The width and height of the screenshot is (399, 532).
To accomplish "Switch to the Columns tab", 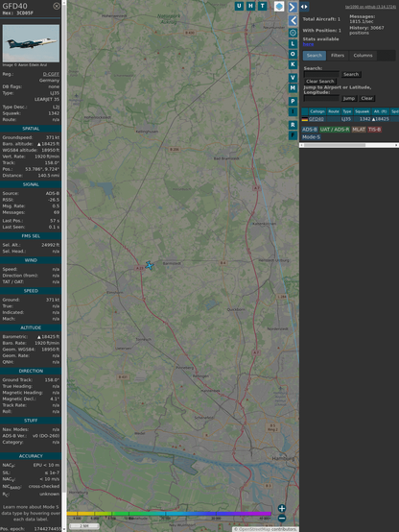I will [363, 56].
